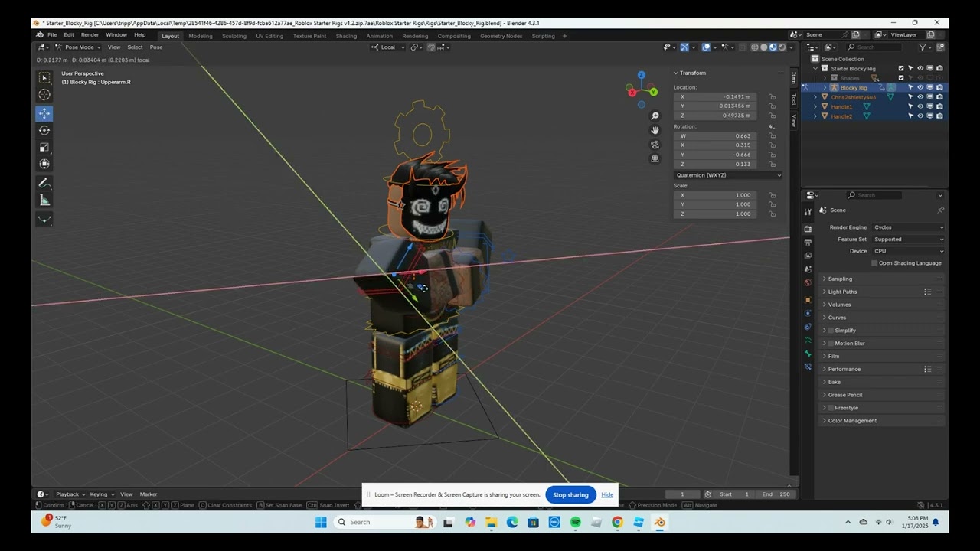Select the Measure ruler tool
Screen dimensions: 980x551
click(44, 201)
